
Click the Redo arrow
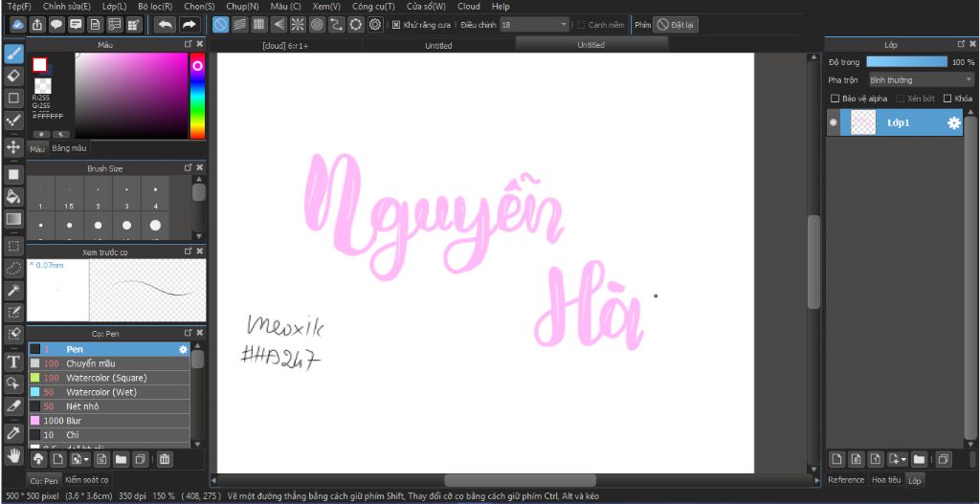click(189, 25)
